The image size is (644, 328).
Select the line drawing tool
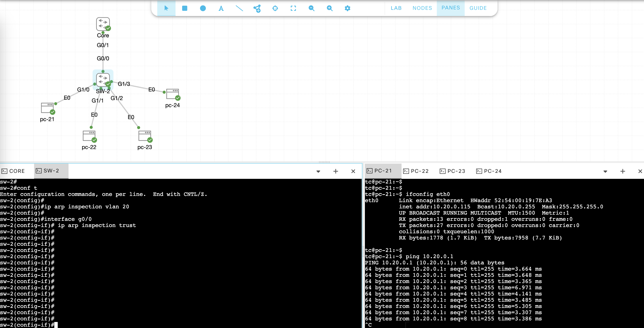(239, 8)
